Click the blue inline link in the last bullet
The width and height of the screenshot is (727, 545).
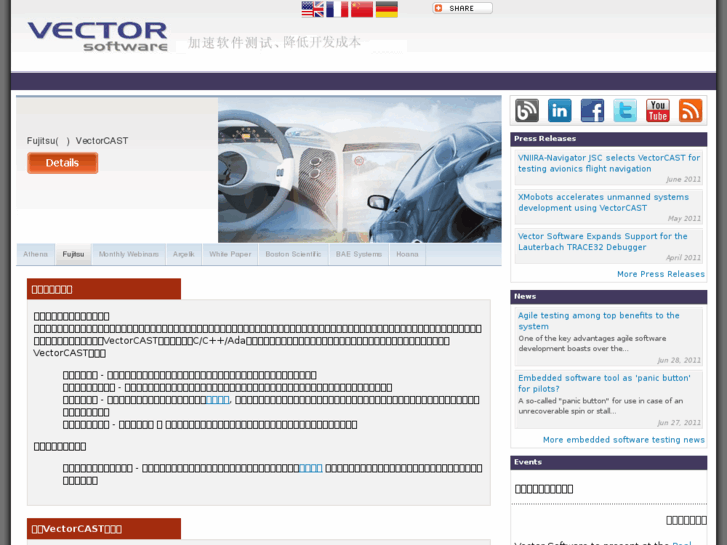(311, 468)
